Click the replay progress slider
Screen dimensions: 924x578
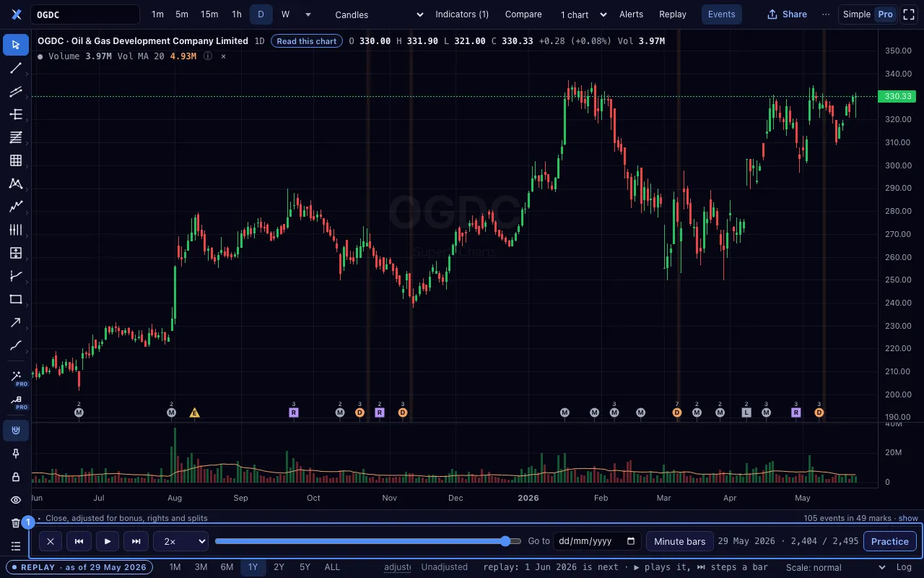pyautogui.click(x=368, y=541)
